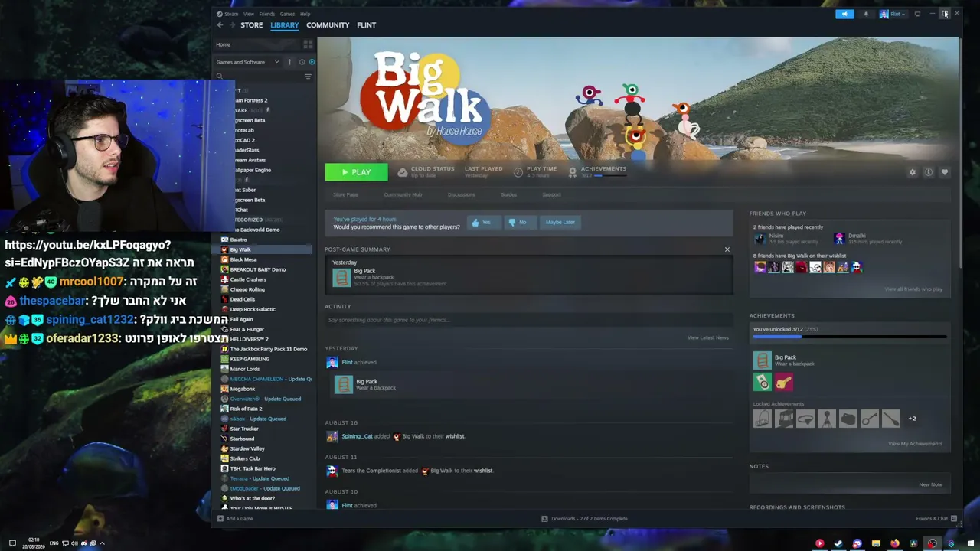Open the Flint account dropdown

click(x=893, y=14)
